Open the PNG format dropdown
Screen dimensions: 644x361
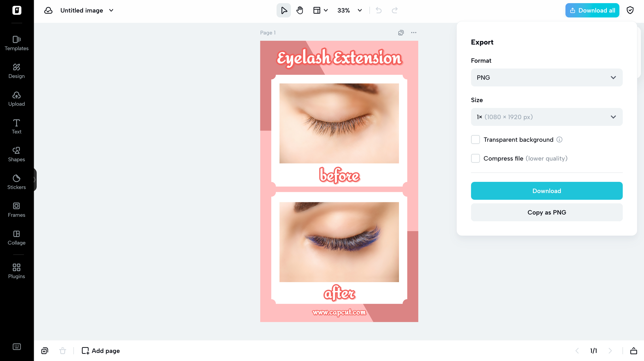point(546,77)
